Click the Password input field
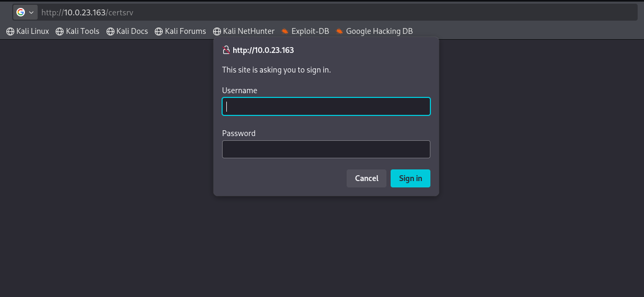Viewport: 644px width, 297px height. 326,149
